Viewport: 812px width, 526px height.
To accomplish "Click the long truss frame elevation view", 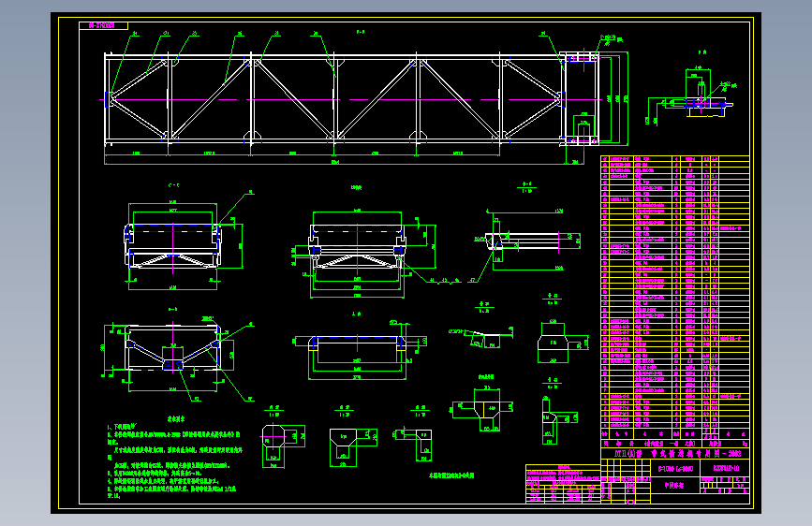I will click(x=351, y=98).
